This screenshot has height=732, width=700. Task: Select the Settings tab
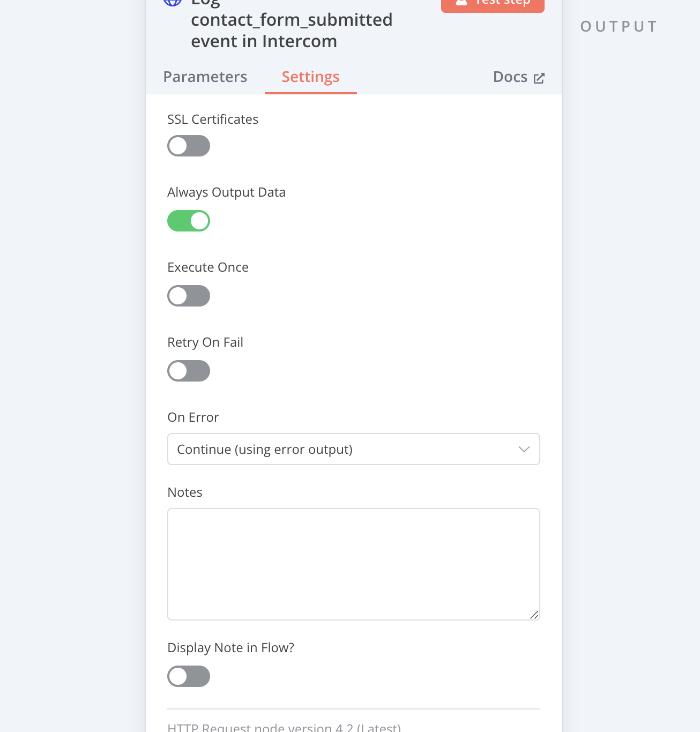[x=310, y=77]
